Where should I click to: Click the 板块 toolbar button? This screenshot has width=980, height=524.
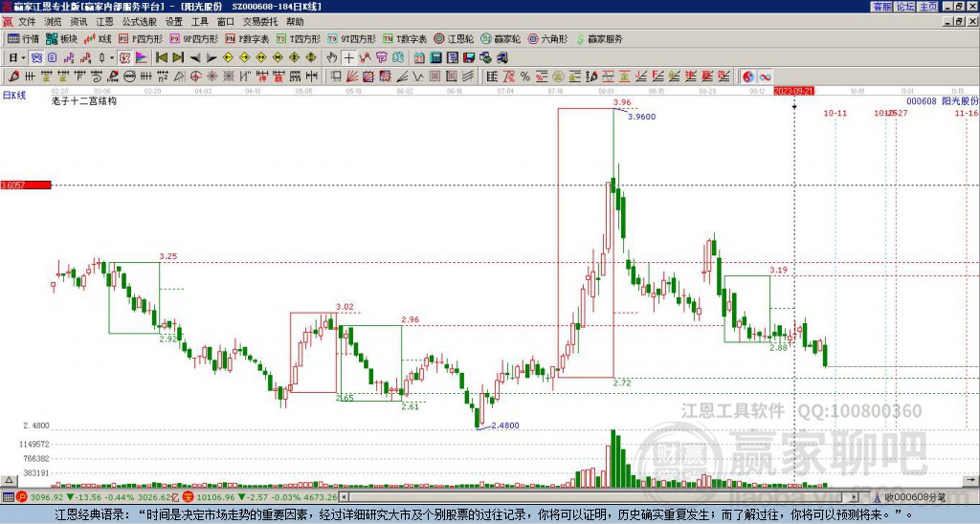[x=62, y=38]
